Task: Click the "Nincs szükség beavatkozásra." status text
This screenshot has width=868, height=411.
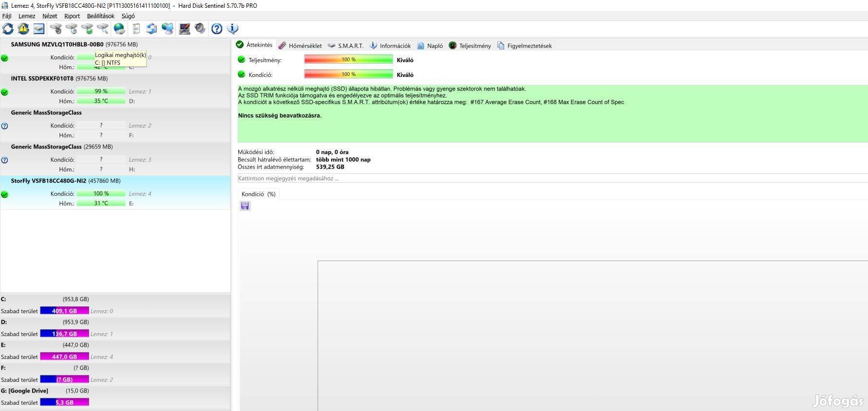Action: 280,115
